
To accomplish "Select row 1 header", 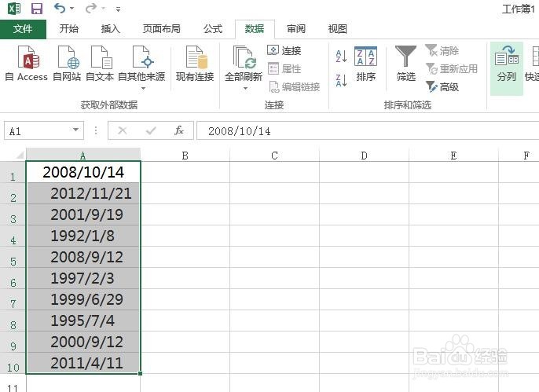I will click(13, 173).
